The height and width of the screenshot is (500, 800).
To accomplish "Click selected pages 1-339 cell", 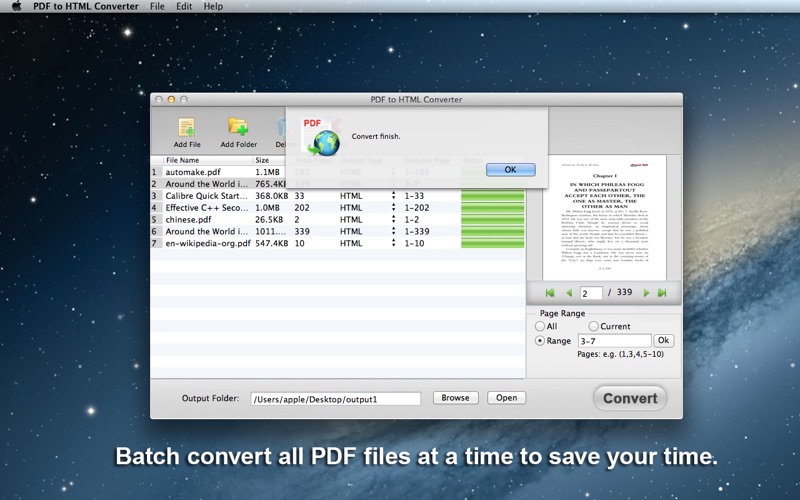I will point(417,231).
